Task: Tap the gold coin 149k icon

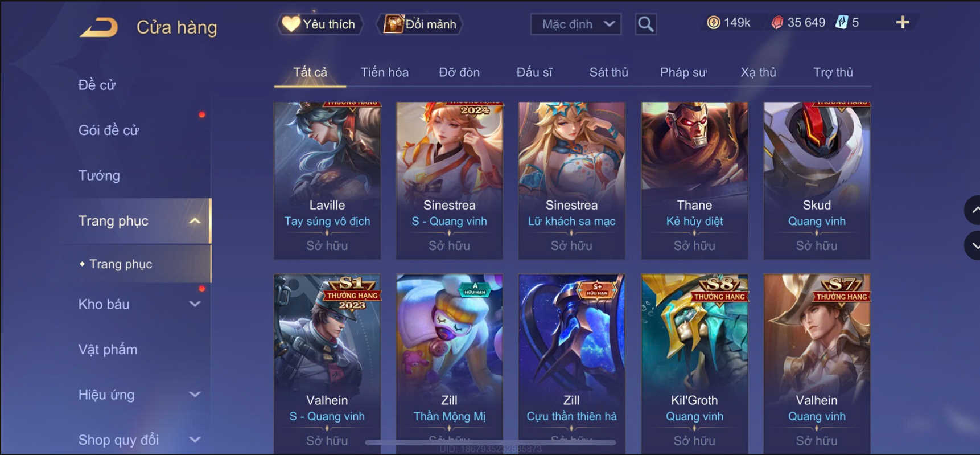Action: [713, 23]
